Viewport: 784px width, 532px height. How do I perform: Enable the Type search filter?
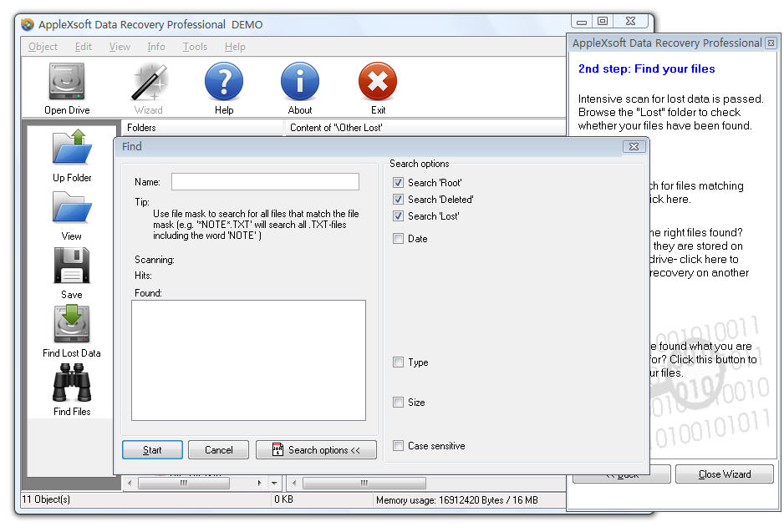click(x=398, y=362)
